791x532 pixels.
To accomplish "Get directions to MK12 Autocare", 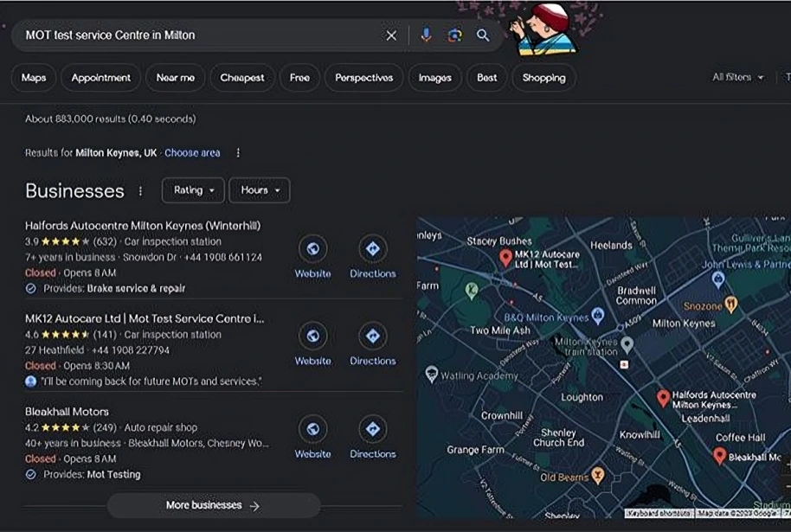I will pyautogui.click(x=372, y=336).
